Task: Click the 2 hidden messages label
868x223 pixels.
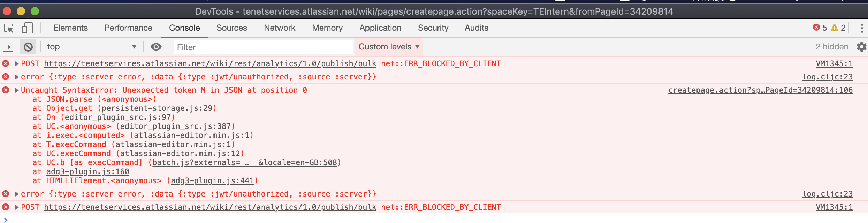Action: [832, 47]
